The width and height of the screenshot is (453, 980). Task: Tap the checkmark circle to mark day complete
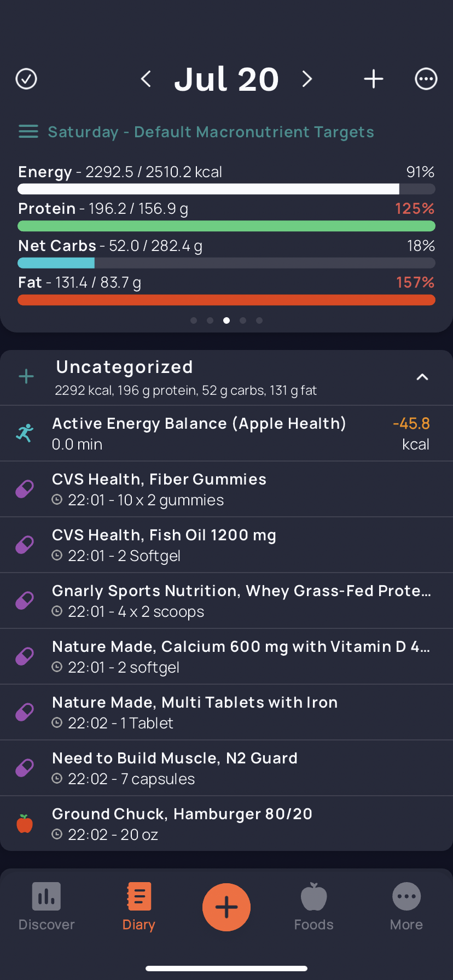[x=26, y=79]
